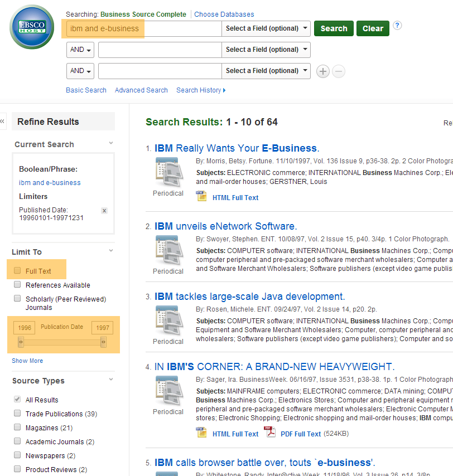Open the first Select a Field dropdown

point(266,28)
